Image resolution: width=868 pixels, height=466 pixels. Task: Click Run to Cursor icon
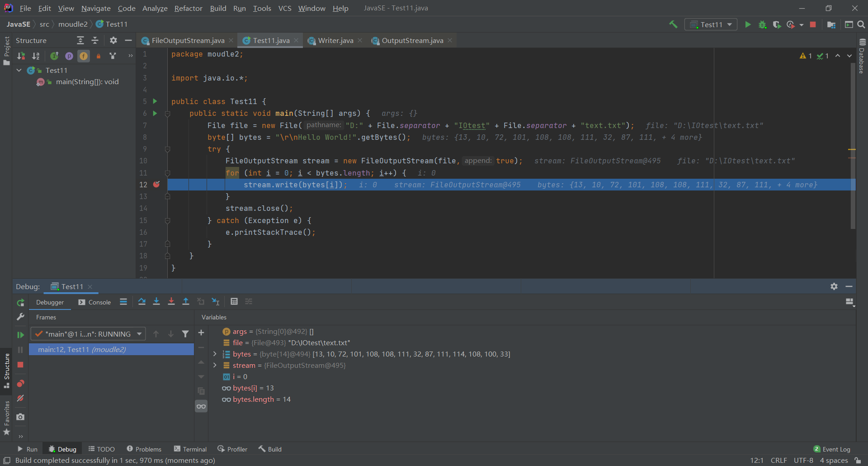pos(216,302)
